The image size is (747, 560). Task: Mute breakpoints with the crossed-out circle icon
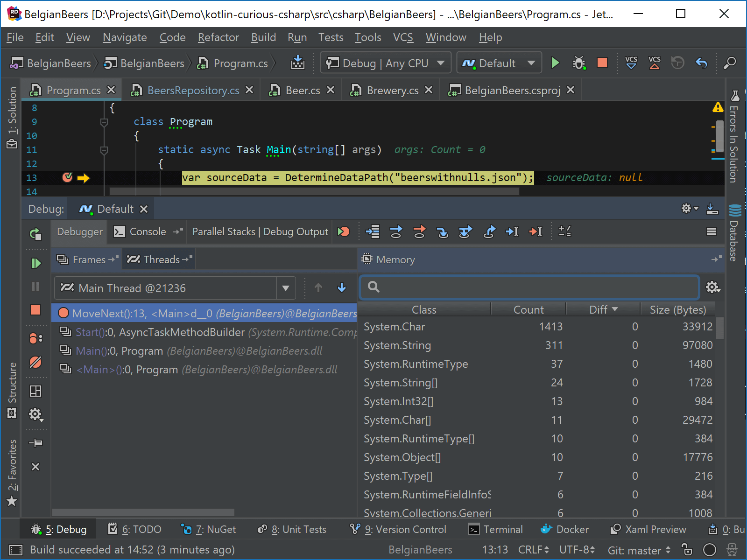(36, 362)
